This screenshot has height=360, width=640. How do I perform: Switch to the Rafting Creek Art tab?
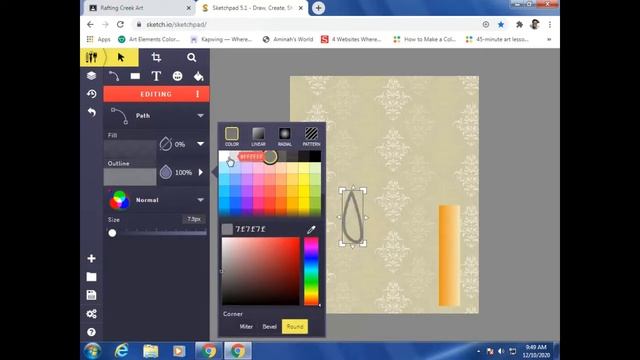[x=139, y=8]
